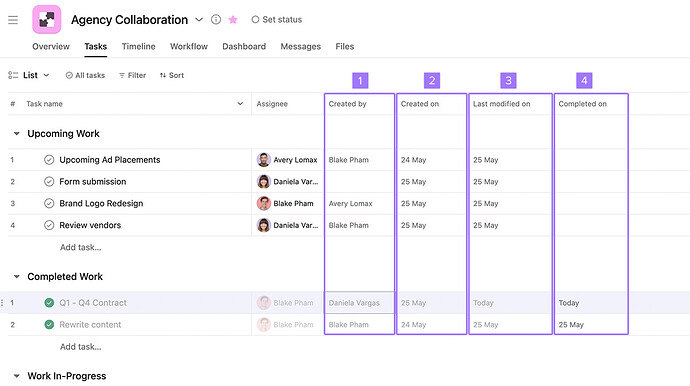The image size is (690, 386).
Task: Mark Form submission task complete
Action: [49, 181]
